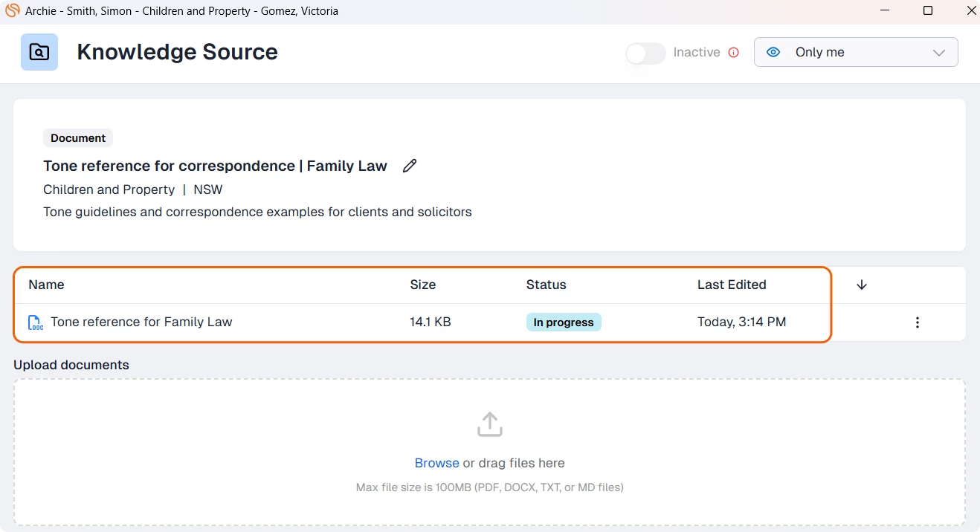Click the red info icon beside Inactive

click(x=734, y=52)
